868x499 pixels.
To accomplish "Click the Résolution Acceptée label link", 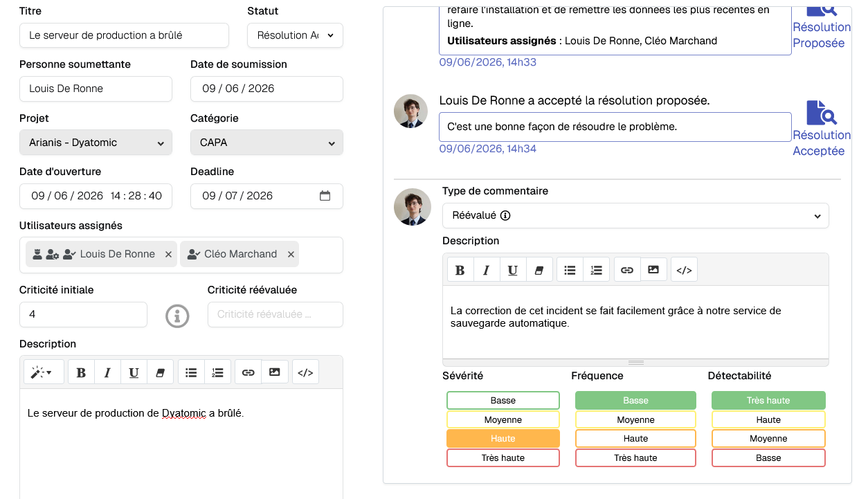I will [821, 143].
